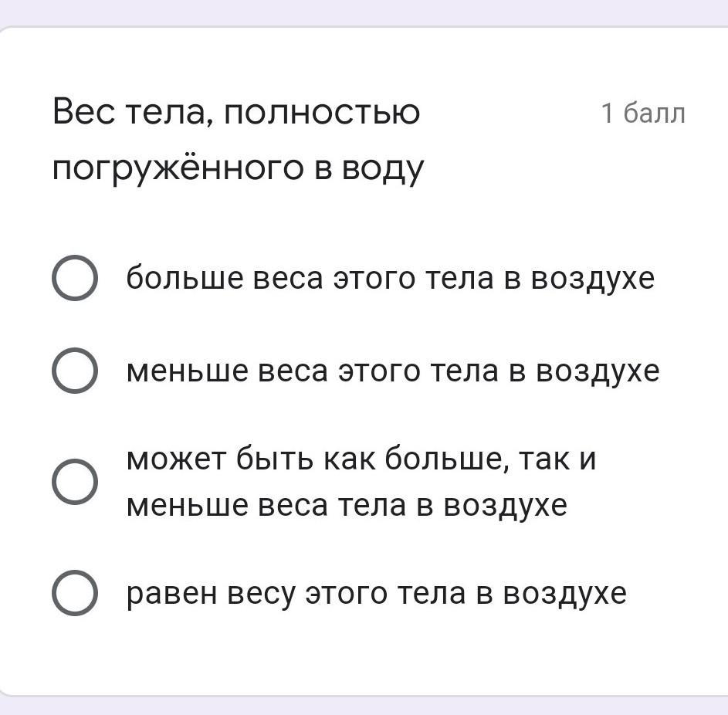Click the '1 балл' points label
728x715 pixels.
(x=642, y=114)
